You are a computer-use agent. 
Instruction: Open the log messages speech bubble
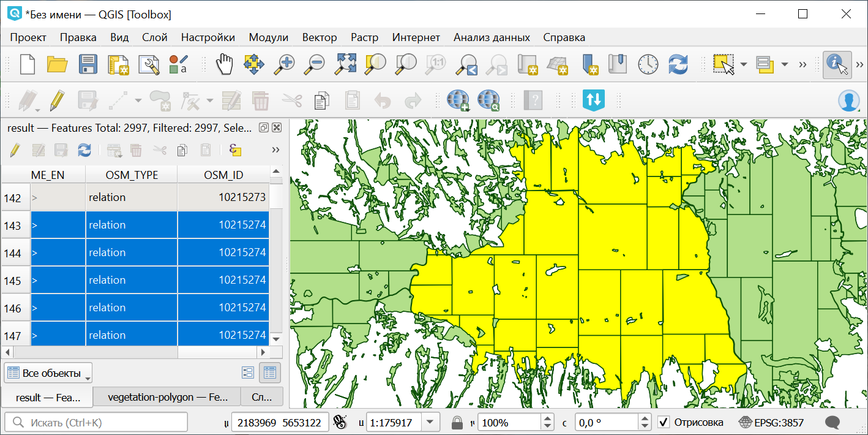tap(832, 422)
